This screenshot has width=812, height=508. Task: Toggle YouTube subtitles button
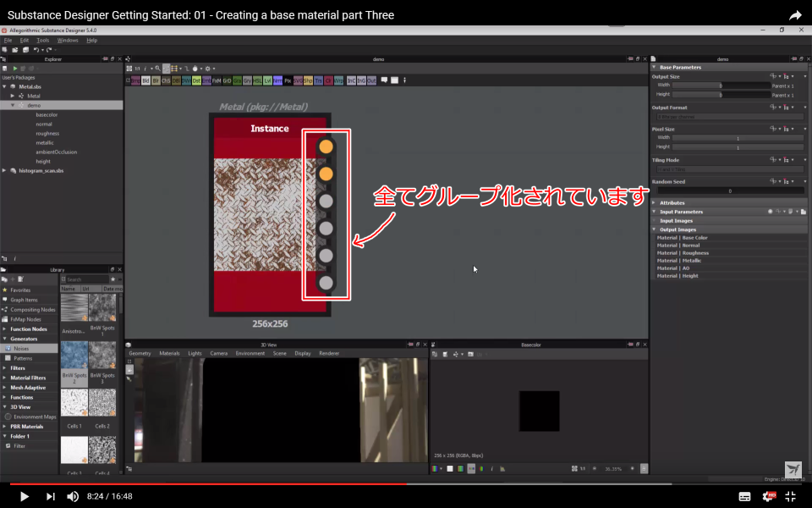click(744, 497)
